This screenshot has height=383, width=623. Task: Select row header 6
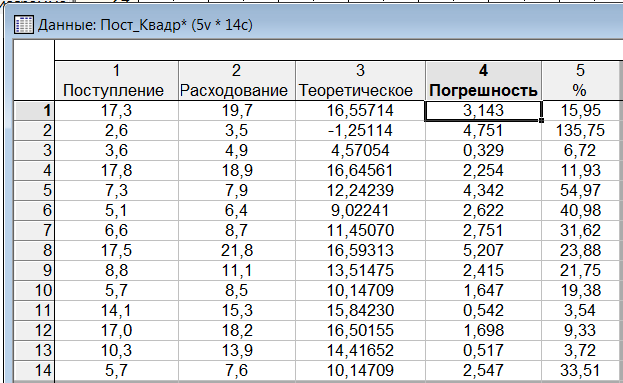tap(34, 211)
